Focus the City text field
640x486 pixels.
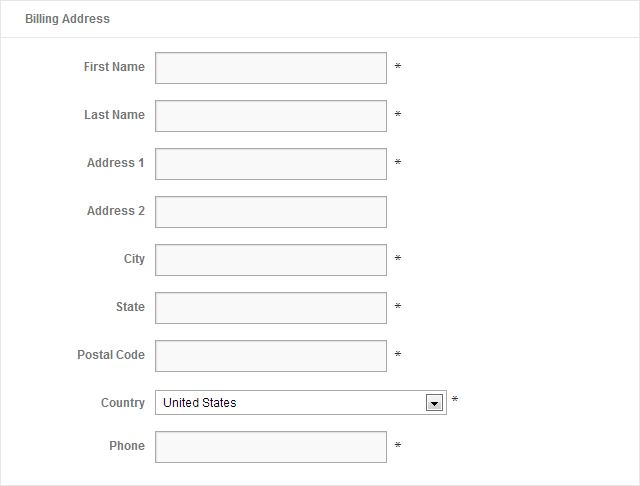pyautogui.click(x=270, y=260)
